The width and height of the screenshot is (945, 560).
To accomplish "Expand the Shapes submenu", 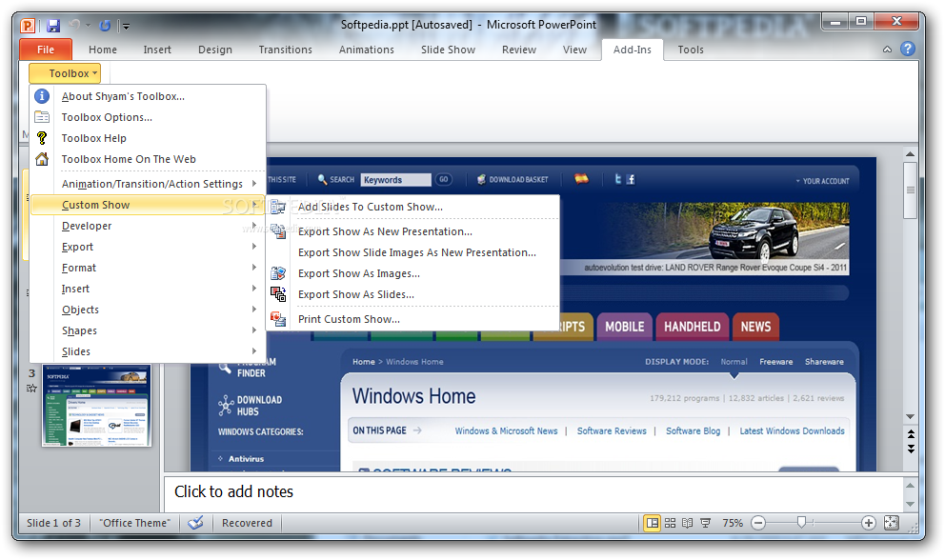I will click(148, 330).
